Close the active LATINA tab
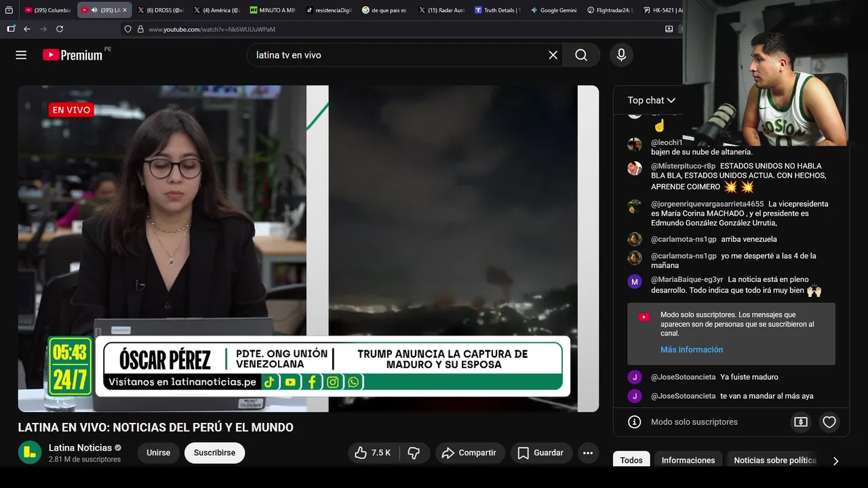Image resolution: width=868 pixels, height=488 pixels. pos(125,10)
